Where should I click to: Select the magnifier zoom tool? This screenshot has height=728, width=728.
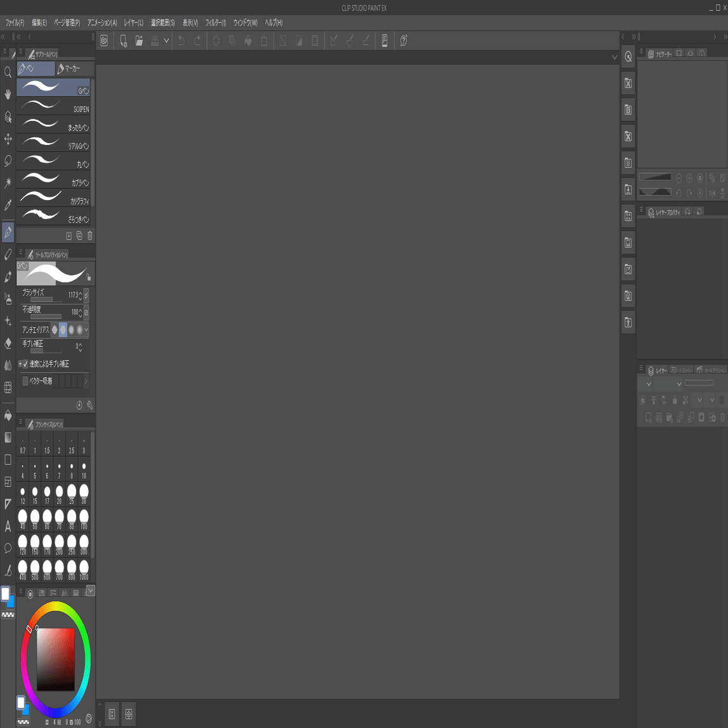click(8, 72)
